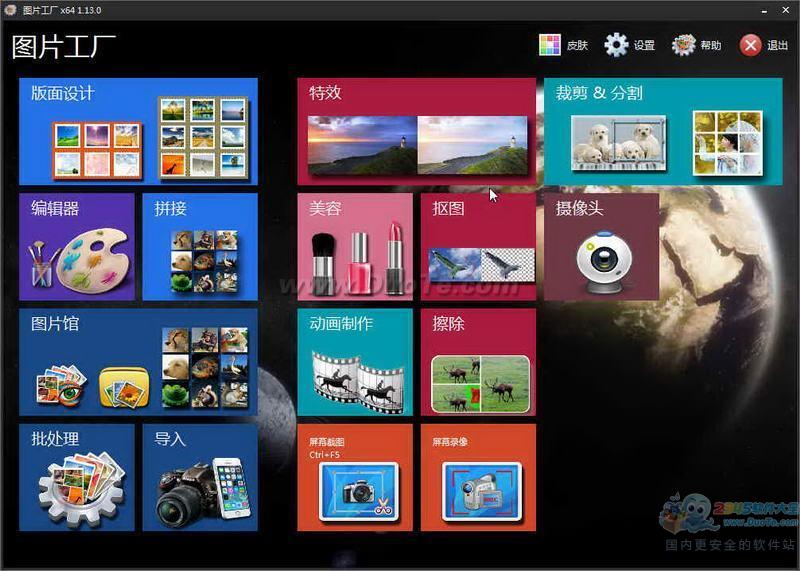Open the 抠图 cutout tool tile

point(478,247)
